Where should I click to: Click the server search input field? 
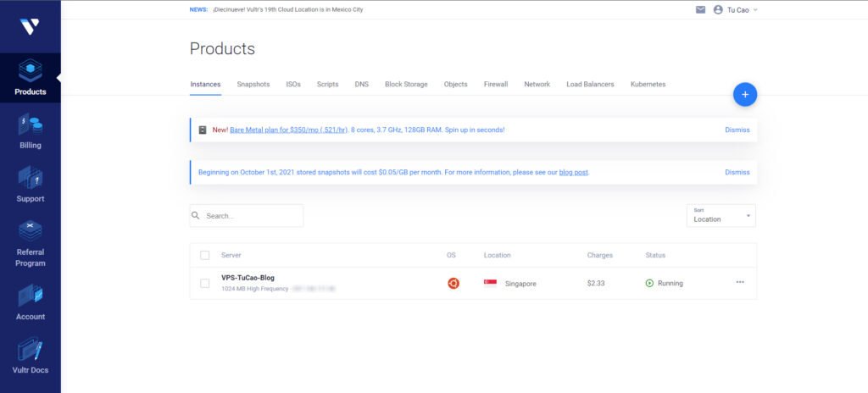[x=251, y=216]
